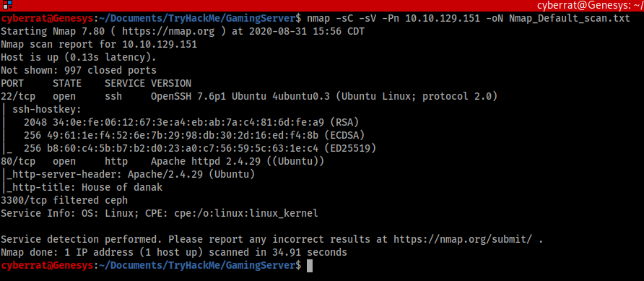Click the terminal cursor block at prompt

pos(310,265)
